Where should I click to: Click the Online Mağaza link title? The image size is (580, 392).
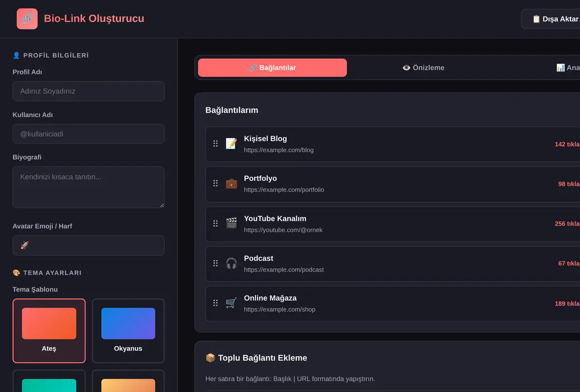[x=270, y=298]
